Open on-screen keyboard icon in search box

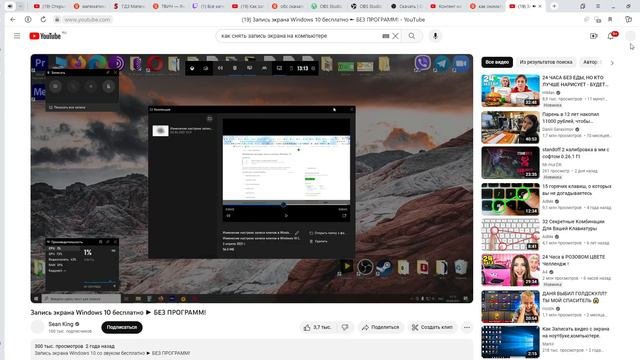tap(385, 36)
